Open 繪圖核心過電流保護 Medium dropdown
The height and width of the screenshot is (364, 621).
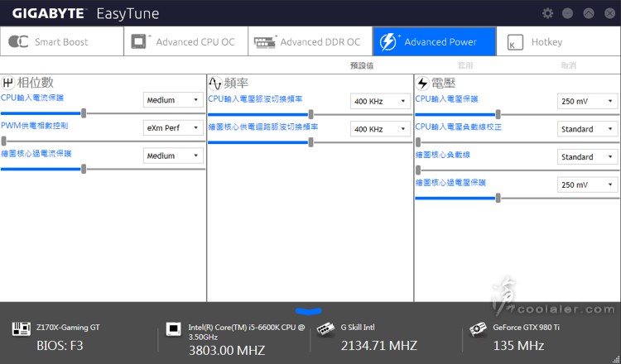coord(173,156)
